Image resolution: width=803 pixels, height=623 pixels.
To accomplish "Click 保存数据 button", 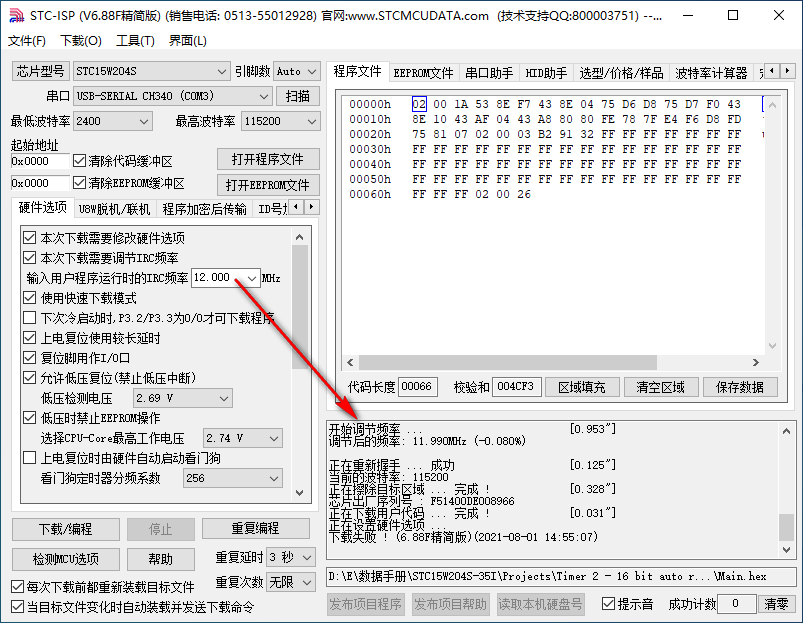I will point(740,387).
